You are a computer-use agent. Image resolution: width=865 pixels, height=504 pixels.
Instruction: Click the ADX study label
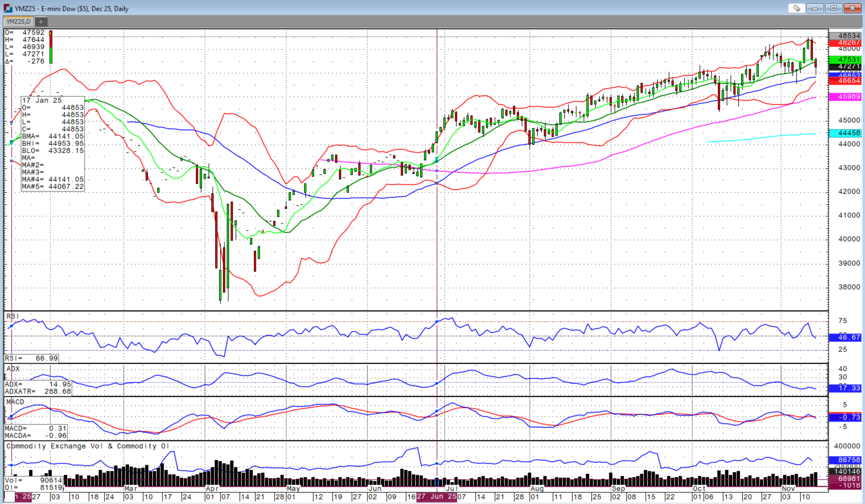13,369
